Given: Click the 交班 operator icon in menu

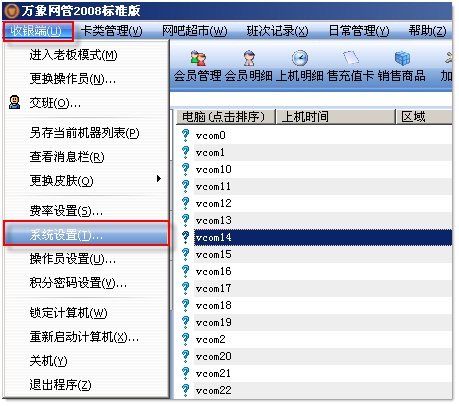Looking at the screenshot, I should pyautogui.click(x=14, y=102).
